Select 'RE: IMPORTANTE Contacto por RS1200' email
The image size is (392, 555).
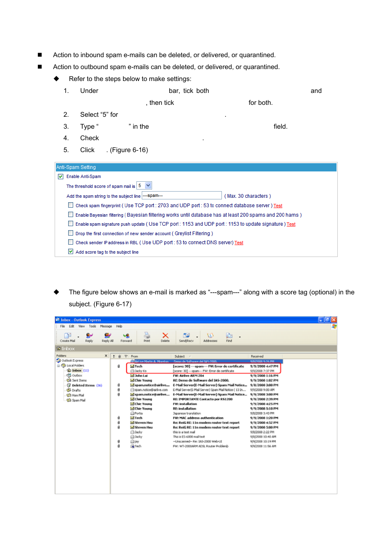pos(203,399)
